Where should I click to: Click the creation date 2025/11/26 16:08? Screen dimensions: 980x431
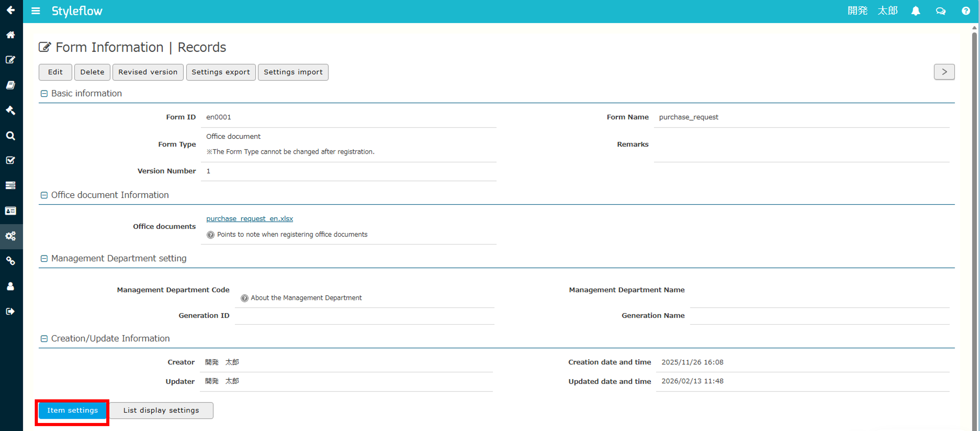tap(692, 362)
